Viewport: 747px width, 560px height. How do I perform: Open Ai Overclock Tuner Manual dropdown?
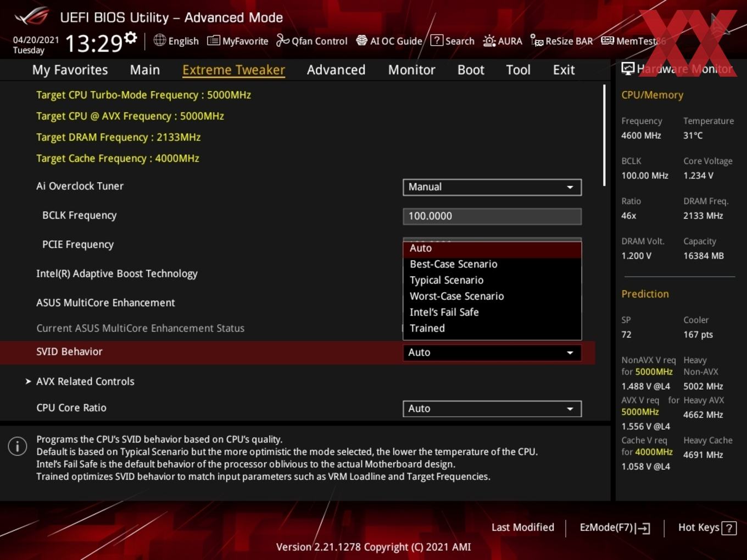492,187
